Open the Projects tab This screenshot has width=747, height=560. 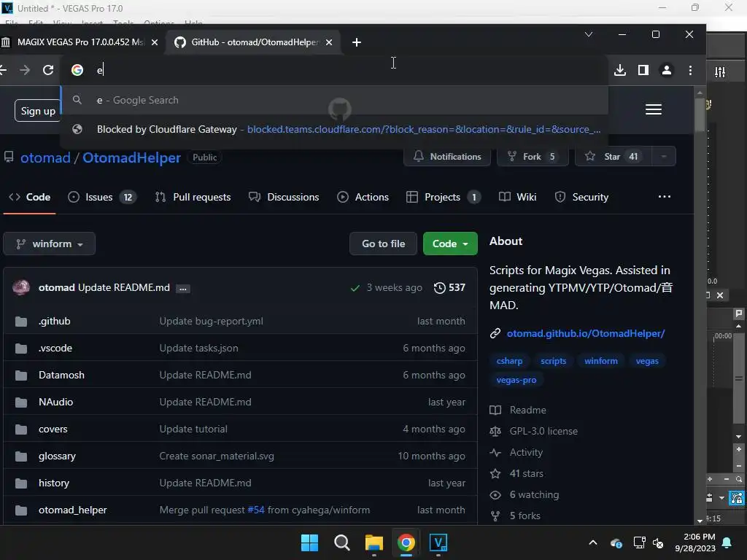(443, 197)
